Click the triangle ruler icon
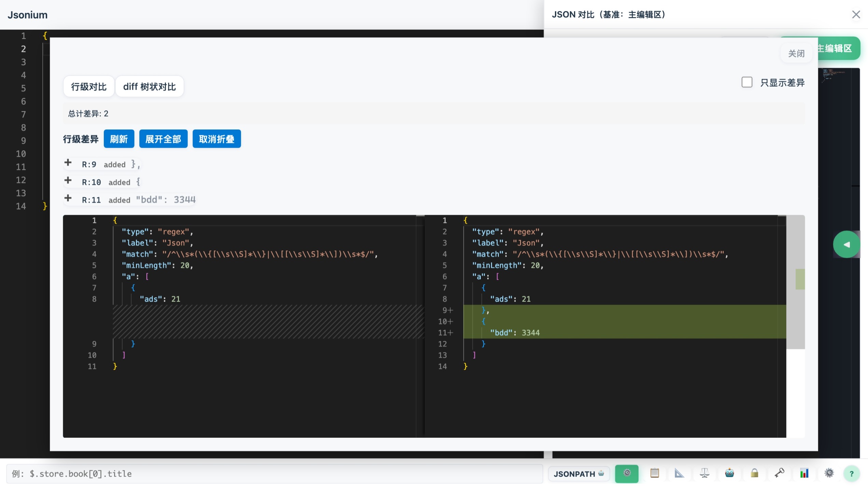The width and height of the screenshot is (868, 488). coord(679,473)
